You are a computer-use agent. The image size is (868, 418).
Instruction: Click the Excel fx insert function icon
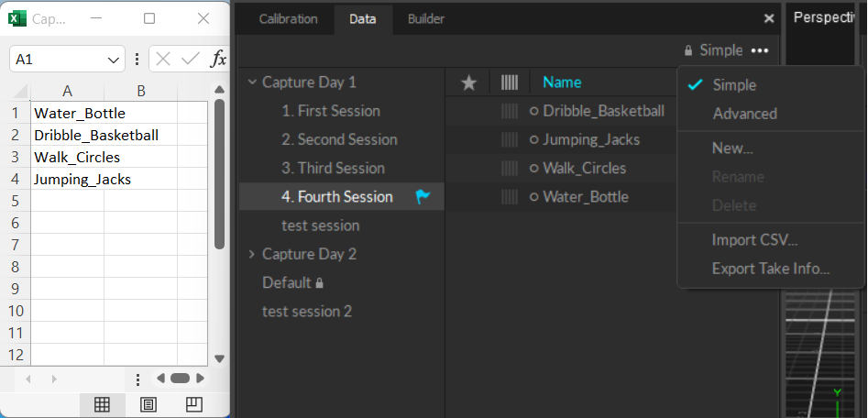pos(218,59)
